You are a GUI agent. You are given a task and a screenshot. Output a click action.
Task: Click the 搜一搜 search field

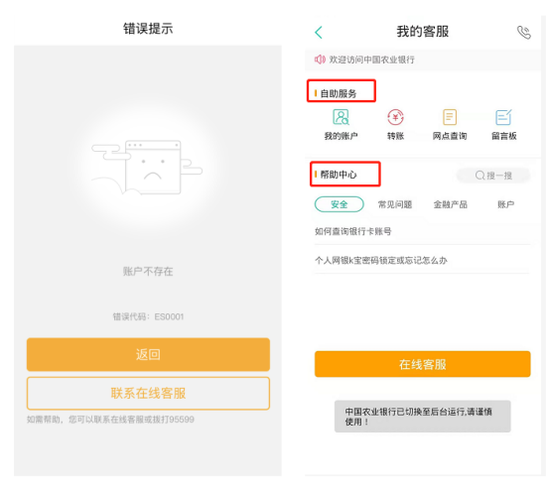tap(493, 175)
